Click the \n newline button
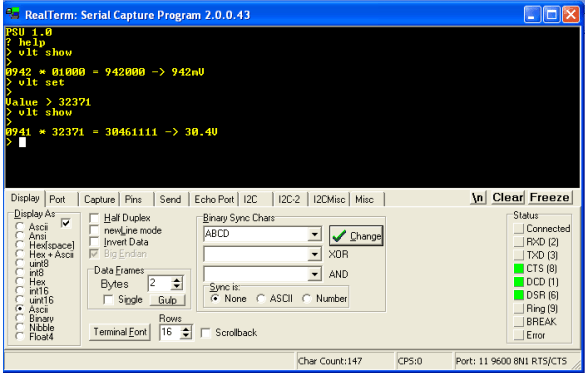Viewport: 587px width, 376px height. click(478, 197)
